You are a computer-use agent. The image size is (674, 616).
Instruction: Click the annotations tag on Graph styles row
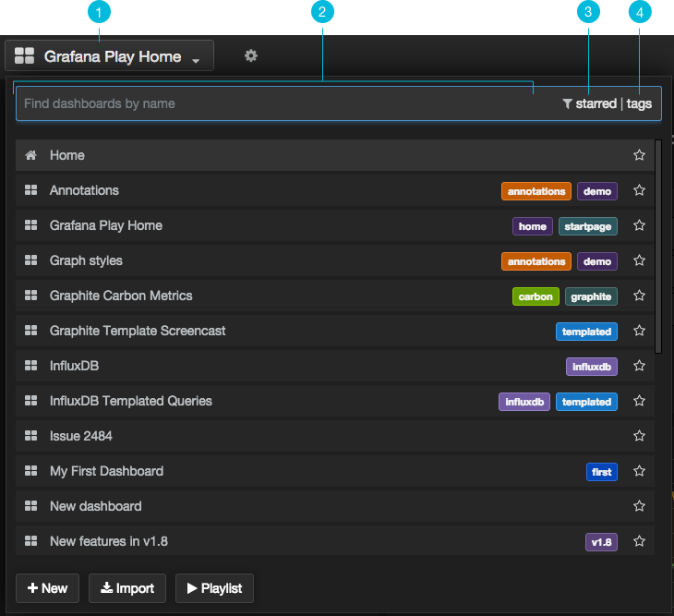(x=536, y=261)
